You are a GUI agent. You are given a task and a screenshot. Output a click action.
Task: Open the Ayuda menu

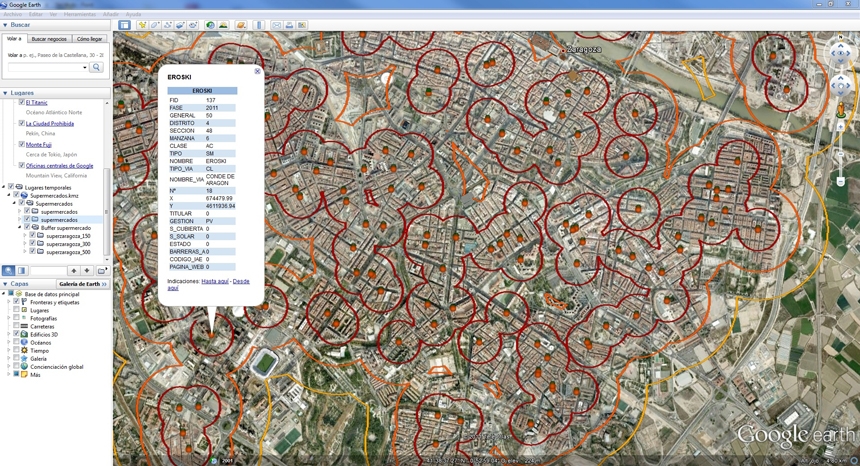[x=133, y=14]
